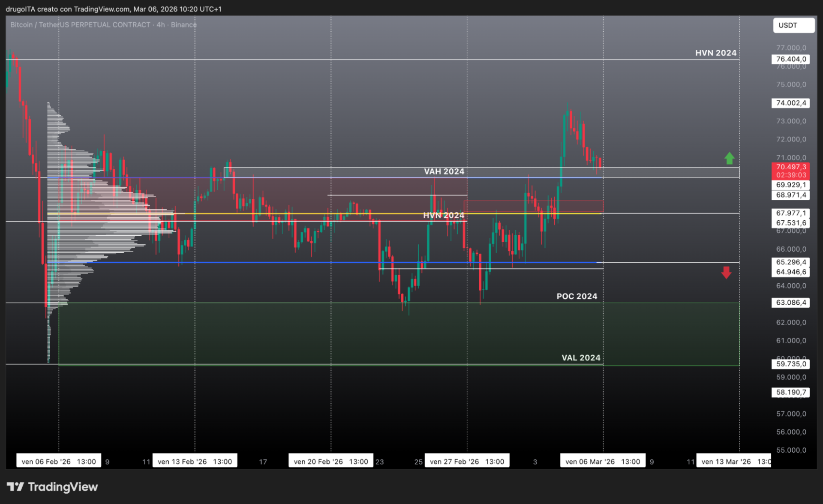
Task: Click the 74.002,4 price label
Action: pos(791,103)
